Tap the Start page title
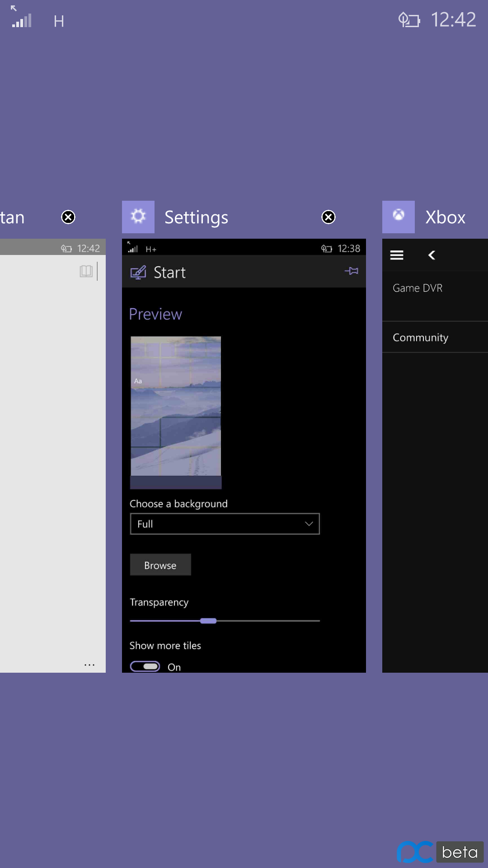The width and height of the screenshot is (488, 868). click(x=169, y=273)
